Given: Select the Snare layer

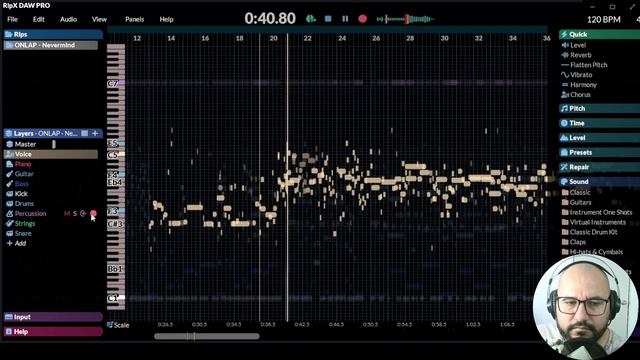Looking at the screenshot, I should click(23, 233).
